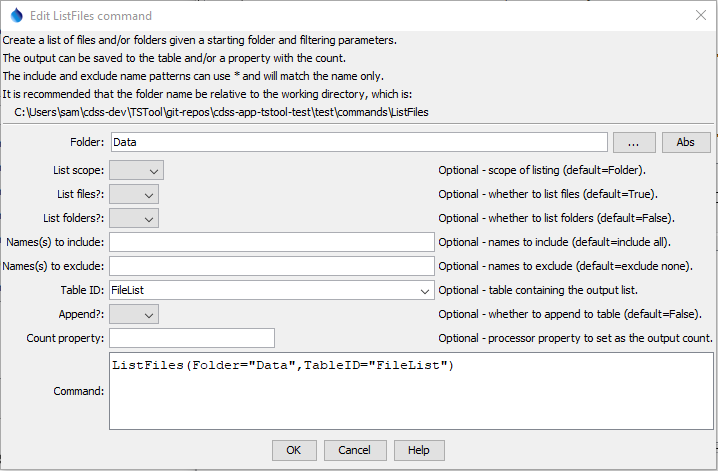
Task: Open Help for ListFiles command
Action: [x=419, y=450]
